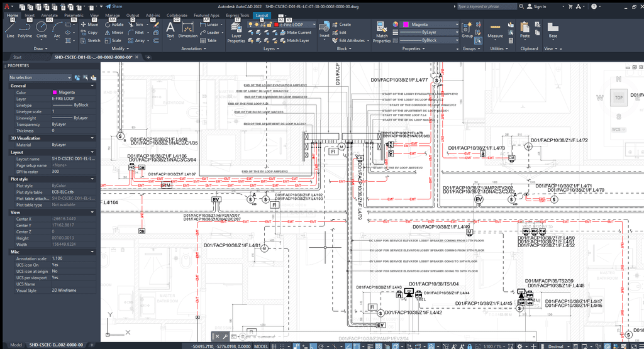Click the Measure utility tool
Image resolution: width=644 pixels, height=349 pixels.
[x=496, y=29]
